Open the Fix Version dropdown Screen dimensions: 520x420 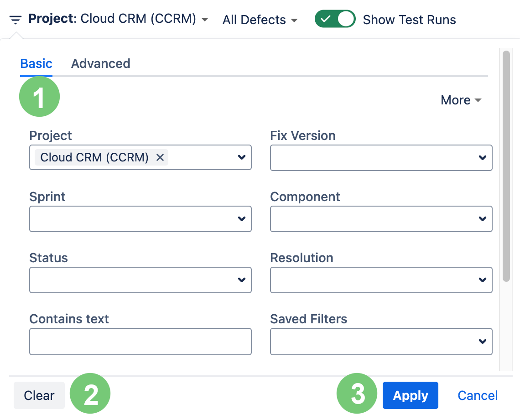381,158
